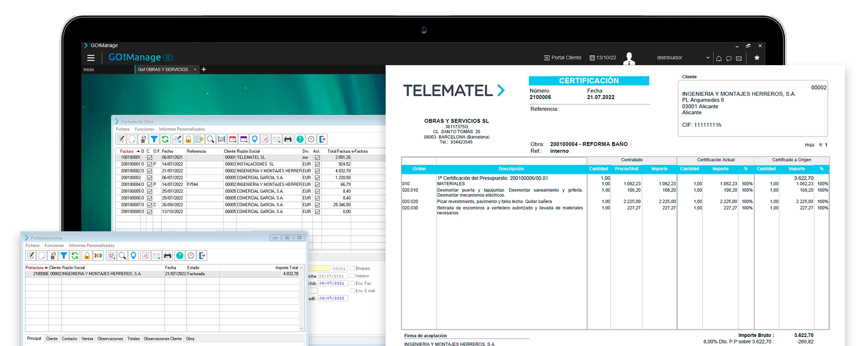Click location pin icon in Facturas de Obra
868x346 pixels.
coord(255,139)
